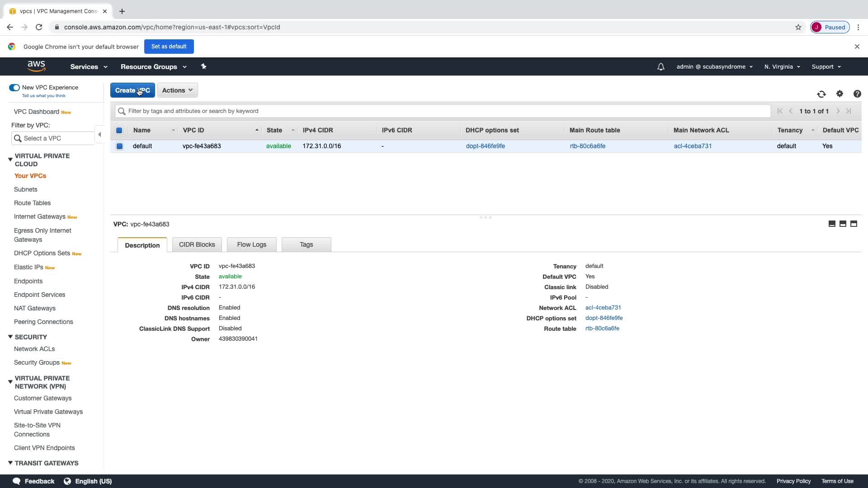Click the AWS logo home icon

tap(36, 66)
